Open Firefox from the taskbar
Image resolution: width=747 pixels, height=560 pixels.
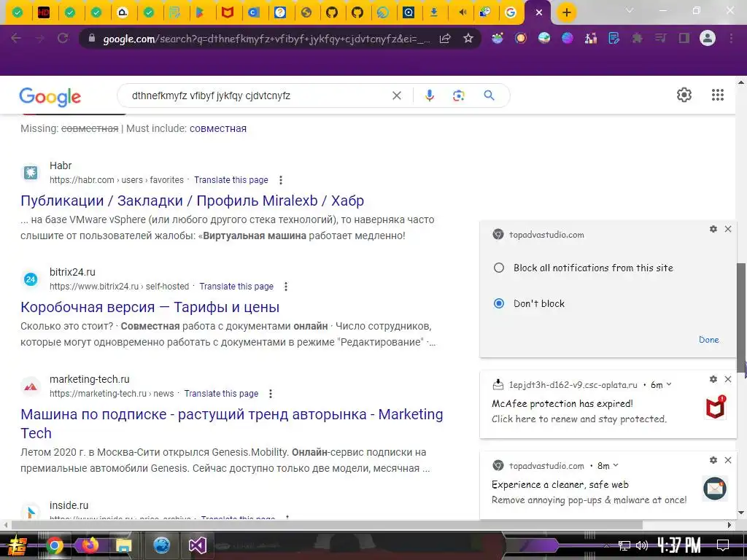tap(89, 545)
